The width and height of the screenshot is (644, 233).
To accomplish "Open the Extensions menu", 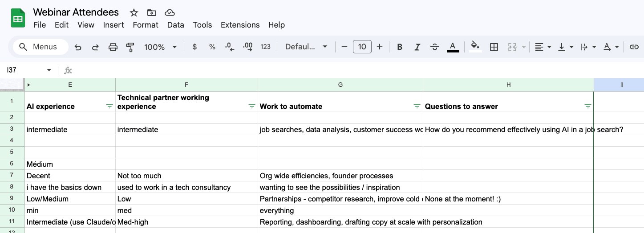I will [240, 25].
